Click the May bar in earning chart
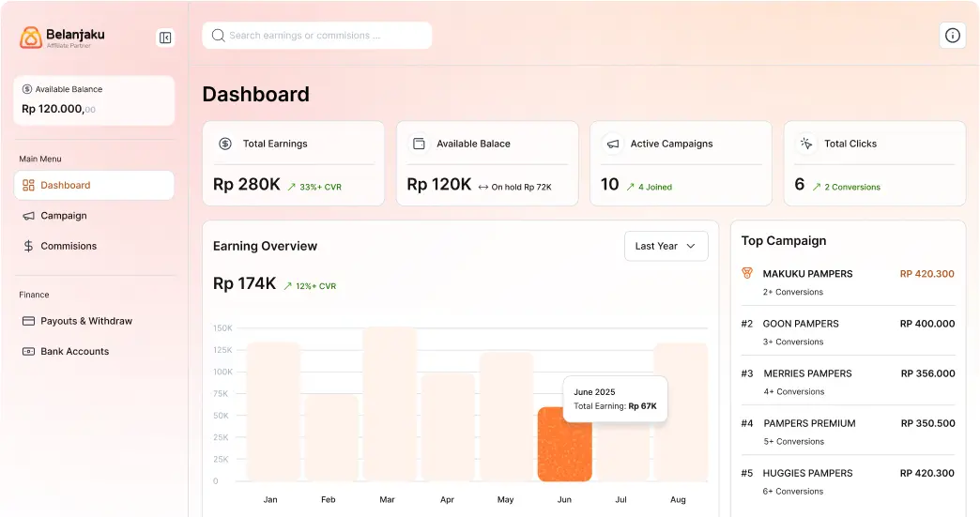The image size is (980, 517). point(506,417)
